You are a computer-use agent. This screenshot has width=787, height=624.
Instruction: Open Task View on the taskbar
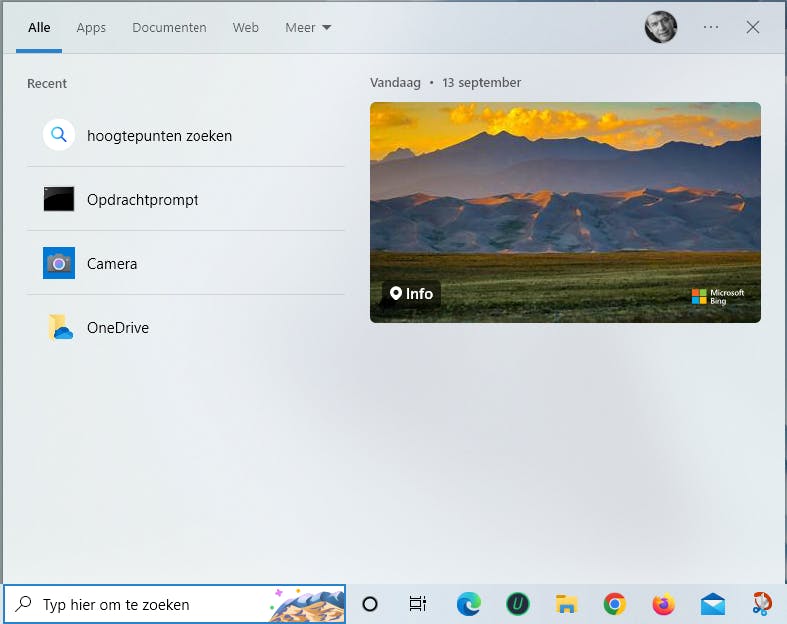click(418, 604)
